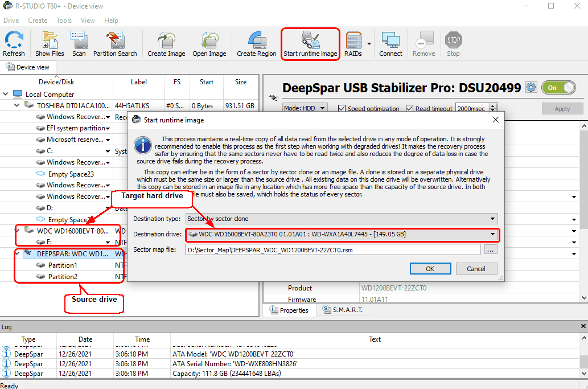Switch to the S.M.A.R.T. tab
This screenshot has height=389, width=588.
point(342,310)
